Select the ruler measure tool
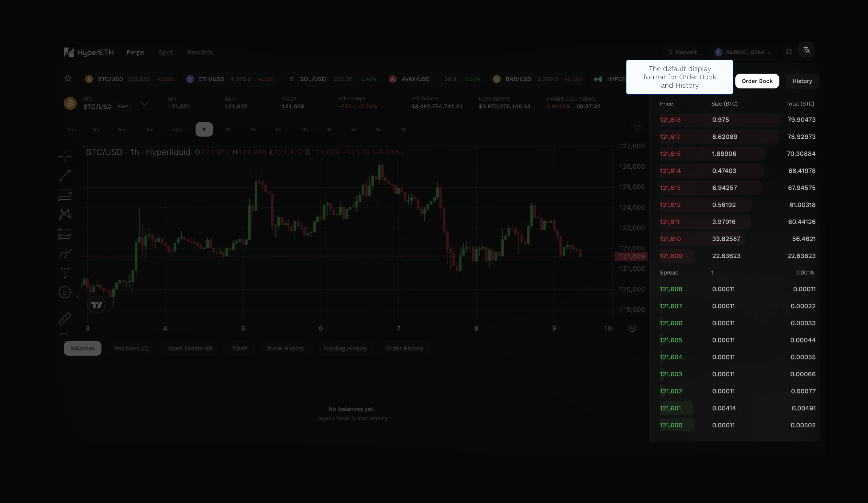 pos(65,318)
